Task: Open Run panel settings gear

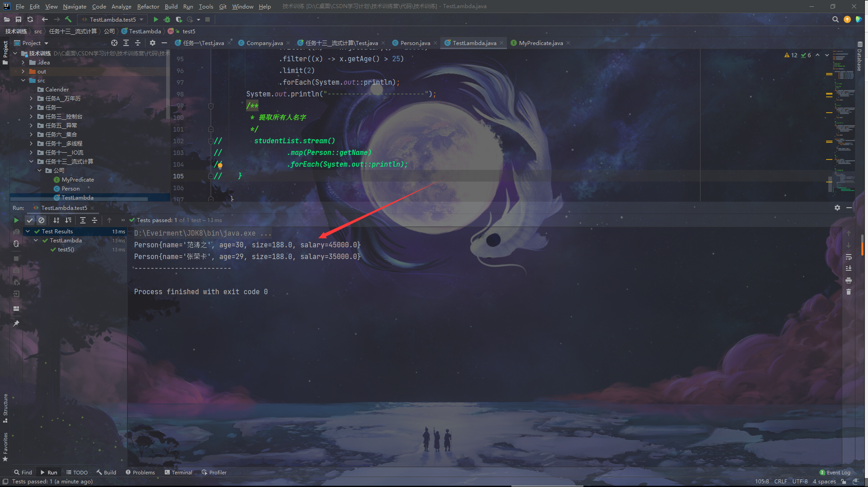Action: (837, 208)
